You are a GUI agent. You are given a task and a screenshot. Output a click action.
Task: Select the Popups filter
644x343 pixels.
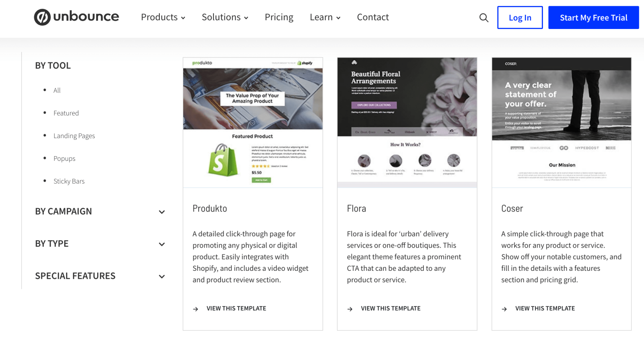pos(64,158)
